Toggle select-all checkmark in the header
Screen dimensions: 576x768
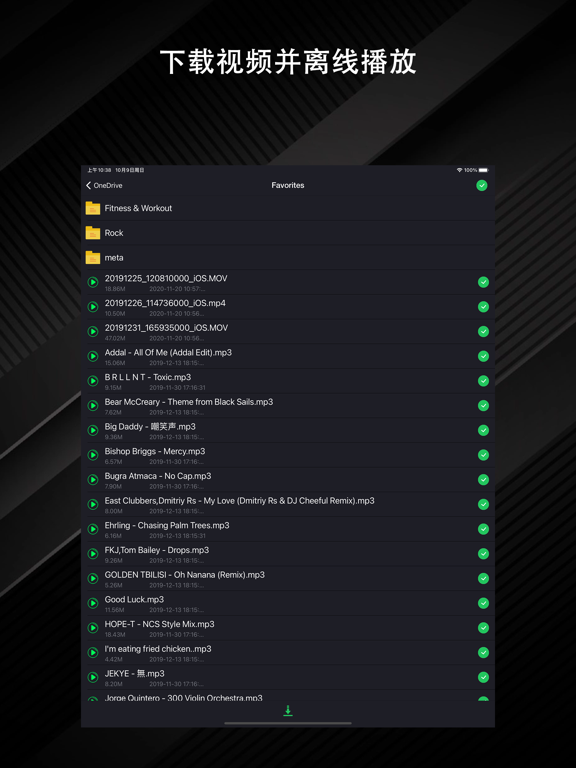(x=482, y=185)
